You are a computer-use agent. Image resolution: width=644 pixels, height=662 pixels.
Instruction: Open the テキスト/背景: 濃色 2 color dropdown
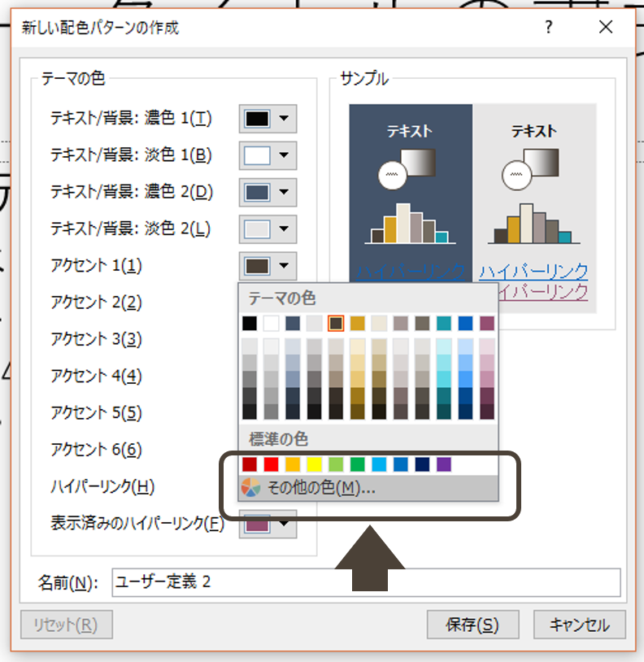click(268, 192)
